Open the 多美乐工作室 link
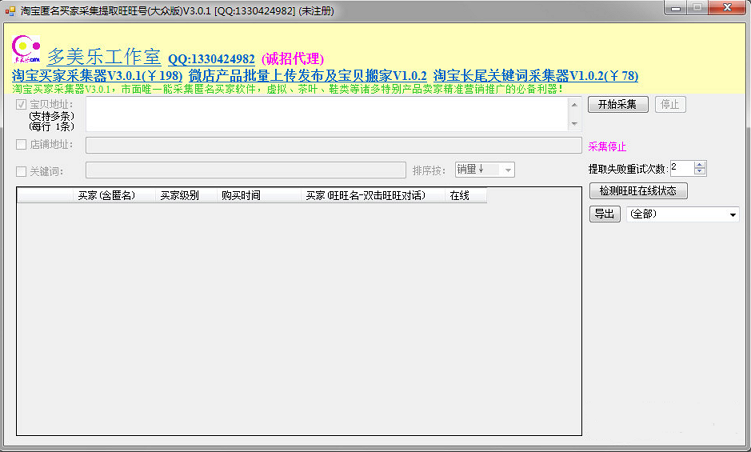 coord(103,57)
